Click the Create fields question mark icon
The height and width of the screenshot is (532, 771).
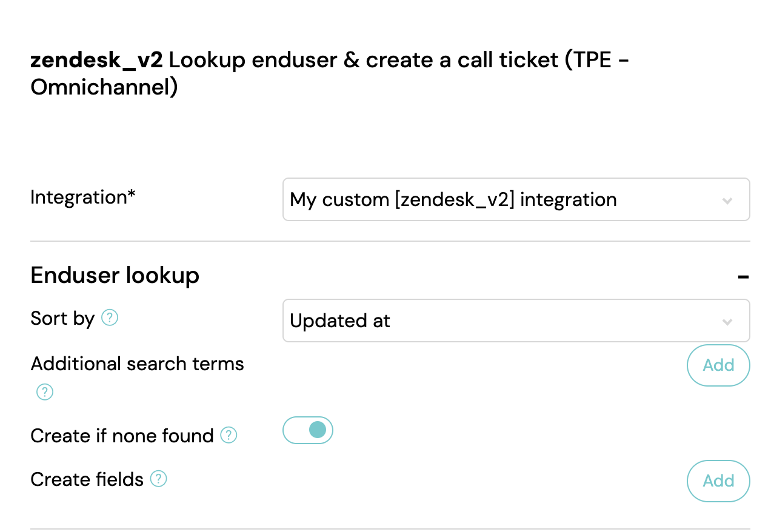click(x=158, y=479)
